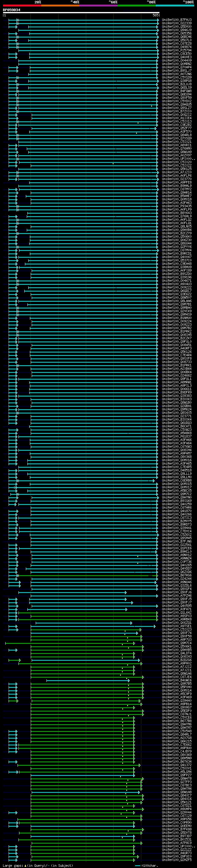Select the UniRef100_A9RBK8 label
This screenshot has height=868, width=197.
(x=177, y=619)
